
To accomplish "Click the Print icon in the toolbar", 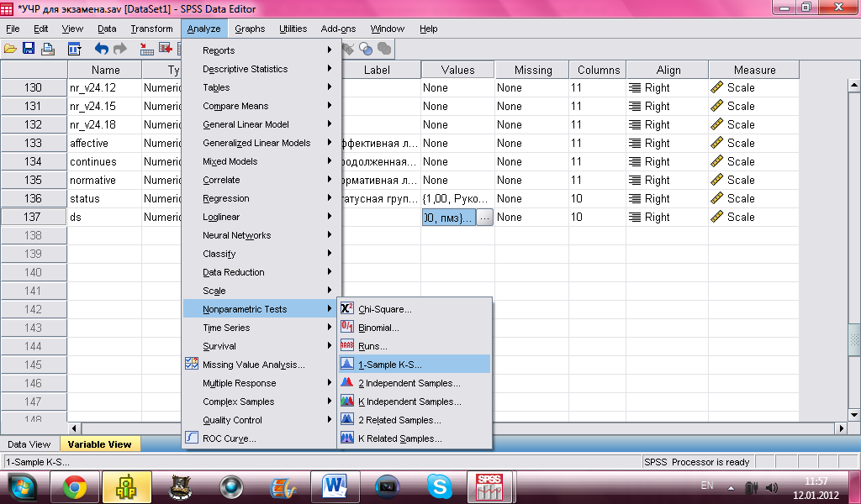I will (48, 49).
